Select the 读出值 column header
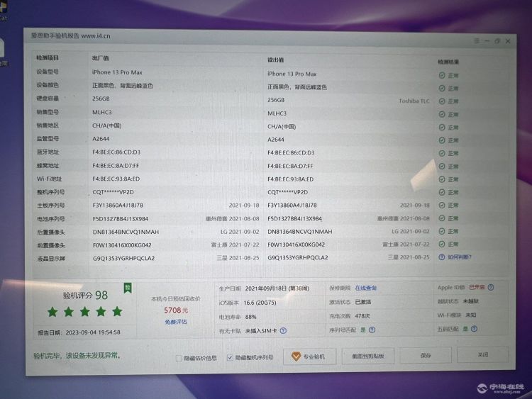The image size is (532, 399). click(275, 60)
